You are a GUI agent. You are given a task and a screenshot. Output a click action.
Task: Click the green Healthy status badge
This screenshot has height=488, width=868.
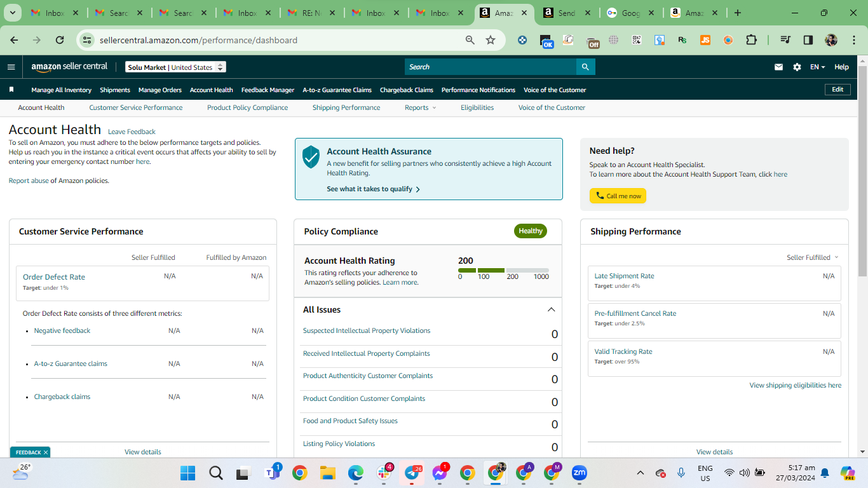point(531,231)
